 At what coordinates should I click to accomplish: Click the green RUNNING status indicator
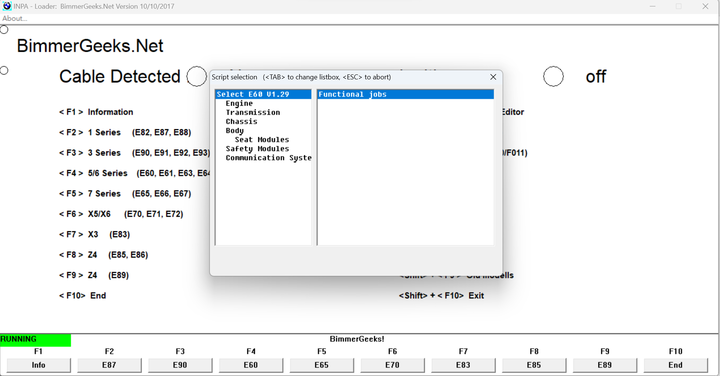[x=35, y=339]
